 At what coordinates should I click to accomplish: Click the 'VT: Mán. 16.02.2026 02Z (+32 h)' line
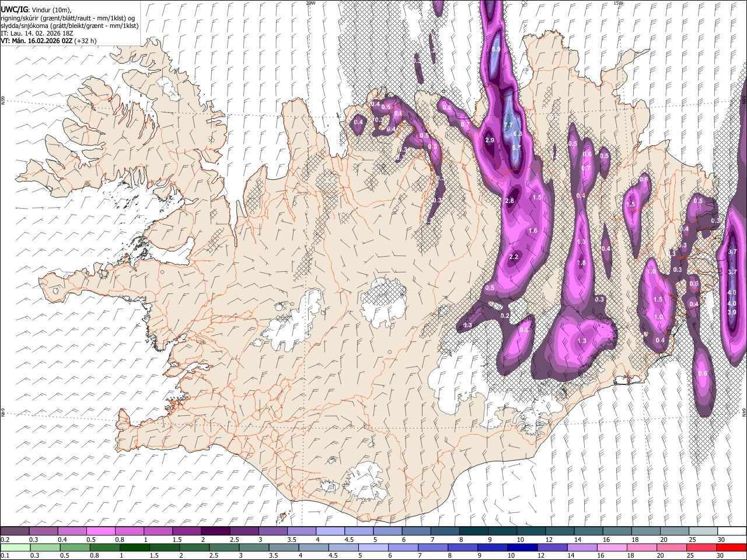pos(49,41)
